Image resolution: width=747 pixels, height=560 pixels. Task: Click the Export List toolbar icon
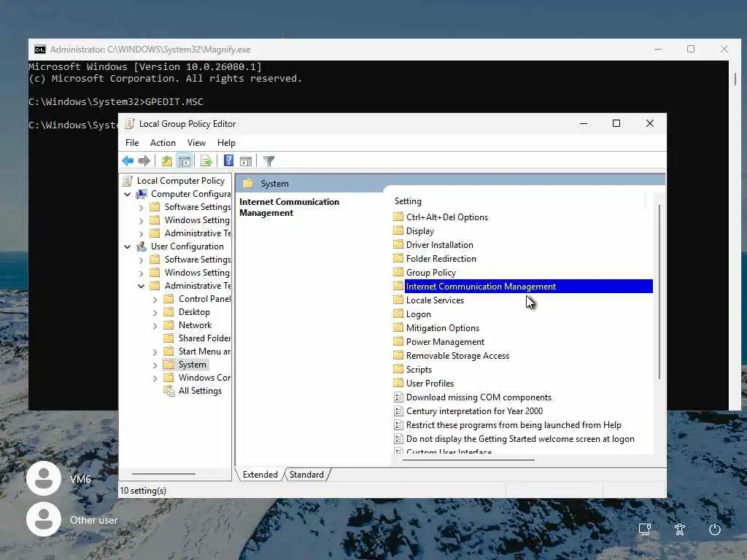206,161
